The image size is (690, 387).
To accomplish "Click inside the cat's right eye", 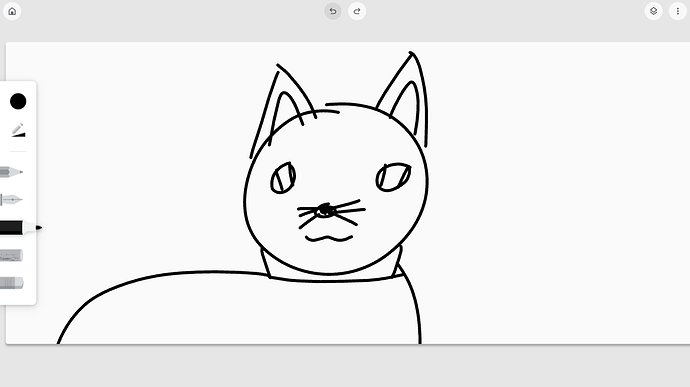I will click(393, 177).
